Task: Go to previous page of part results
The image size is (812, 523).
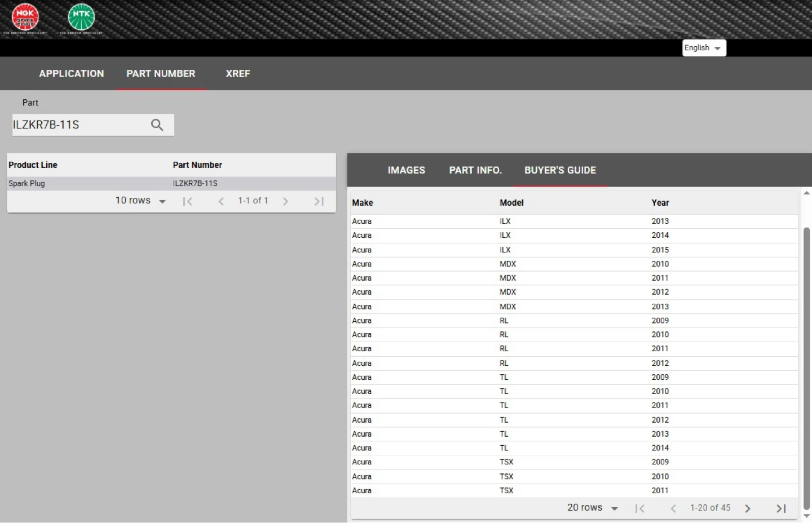Action: pos(221,201)
